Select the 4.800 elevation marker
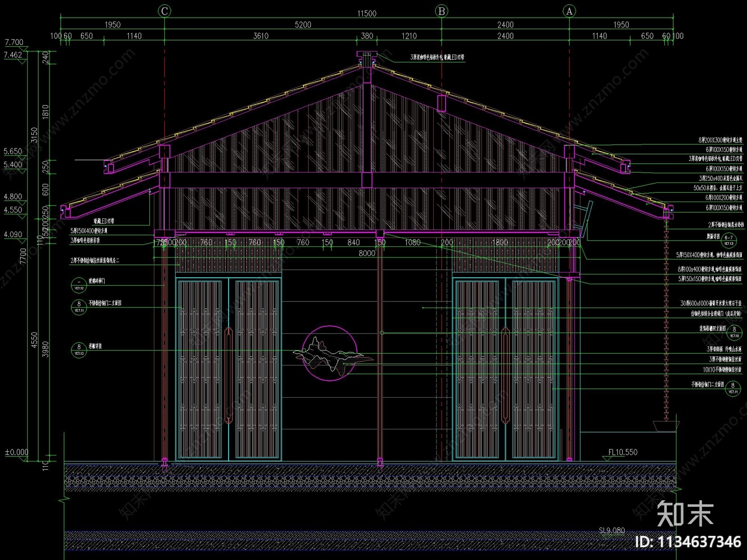This screenshot has height=560, width=747. click(13, 197)
